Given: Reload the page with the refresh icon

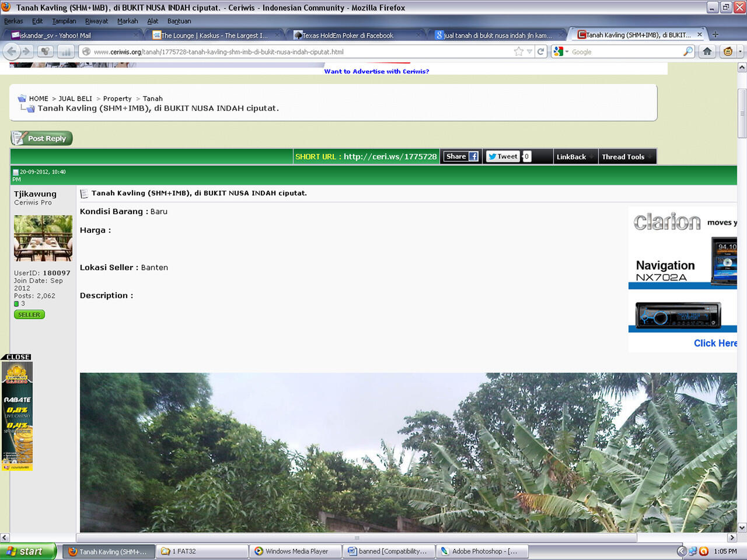Looking at the screenshot, I should coord(541,51).
